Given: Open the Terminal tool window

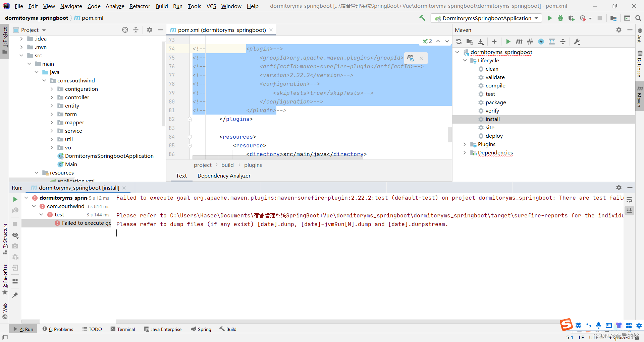Looking at the screenshot, I should tap(123, 329).
